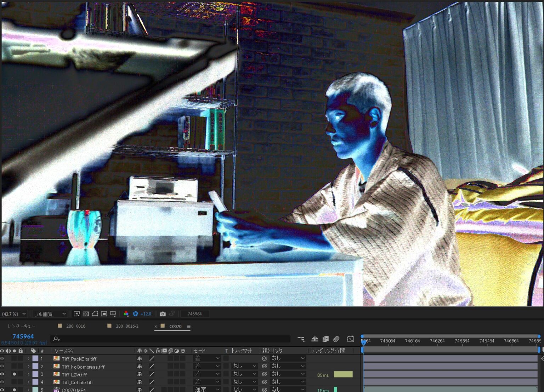Toggle solo on the Tiff_Deflate.tiff layer
The image size is (544, 392).
(x=14, y=382)
